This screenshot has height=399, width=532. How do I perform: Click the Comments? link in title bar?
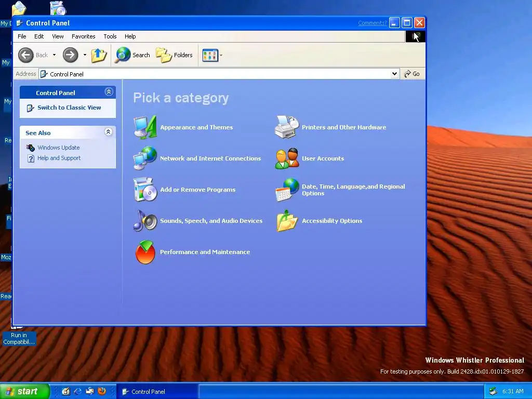372,23
